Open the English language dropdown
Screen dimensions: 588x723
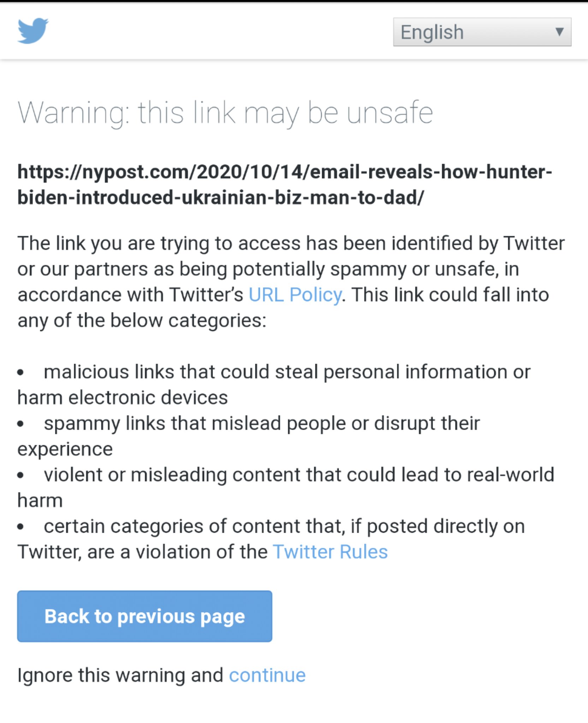(x=482, y=32)
